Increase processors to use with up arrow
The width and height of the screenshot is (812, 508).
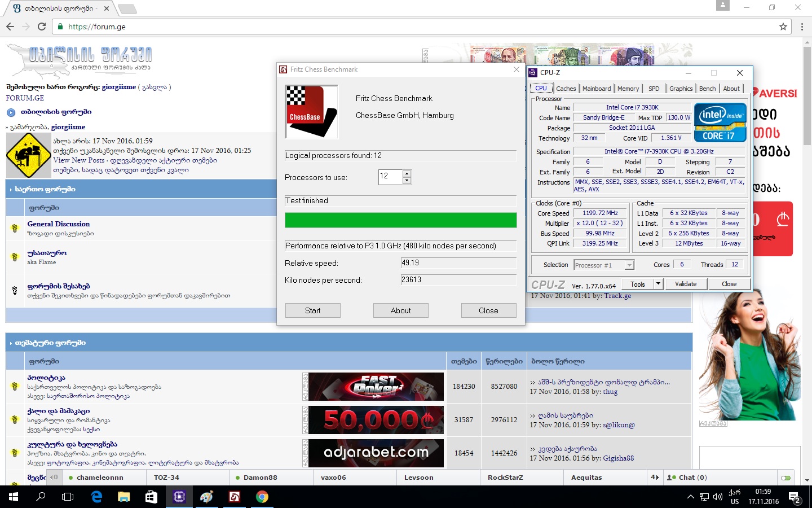(407, 173)
